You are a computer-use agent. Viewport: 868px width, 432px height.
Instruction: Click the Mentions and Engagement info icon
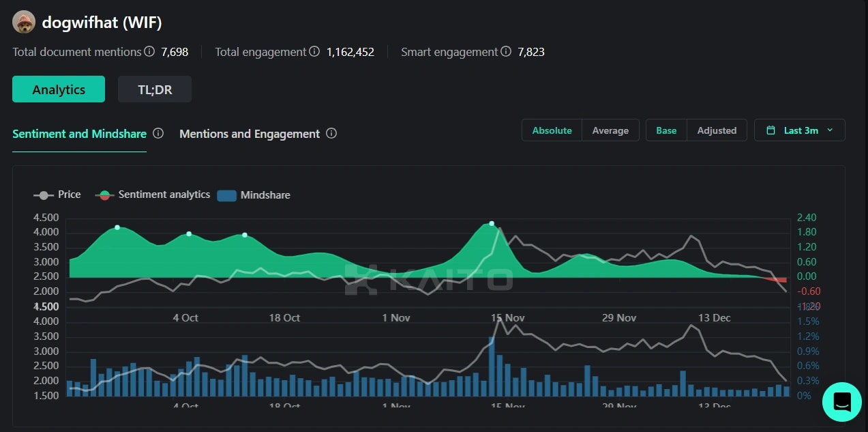click(331, 134)
